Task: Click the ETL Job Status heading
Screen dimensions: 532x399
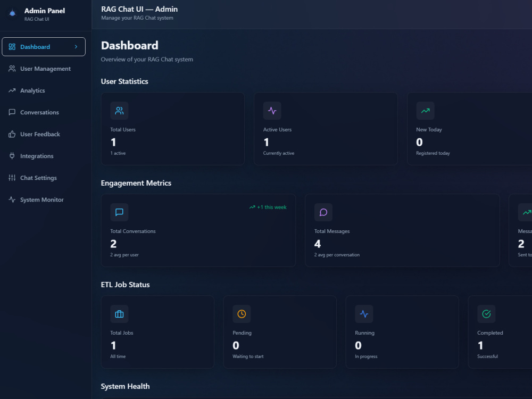Action: [125, 285]
